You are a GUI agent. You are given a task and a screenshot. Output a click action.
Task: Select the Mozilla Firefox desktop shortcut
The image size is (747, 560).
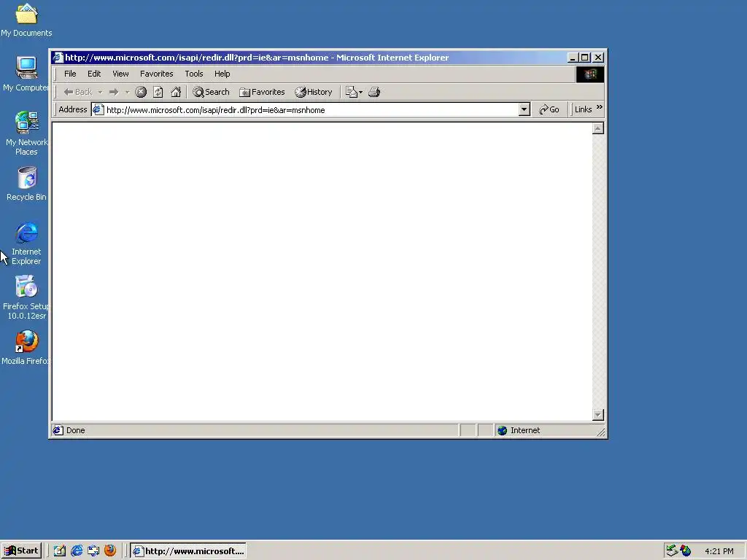click(26, 348)
